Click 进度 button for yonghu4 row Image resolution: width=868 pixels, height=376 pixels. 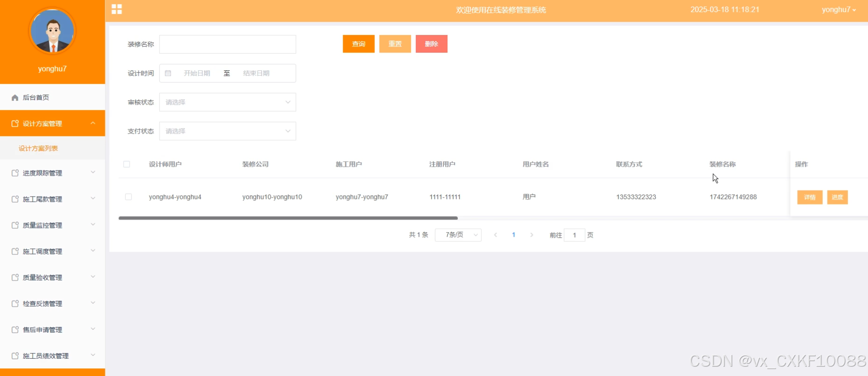click(x=837, y=197)
